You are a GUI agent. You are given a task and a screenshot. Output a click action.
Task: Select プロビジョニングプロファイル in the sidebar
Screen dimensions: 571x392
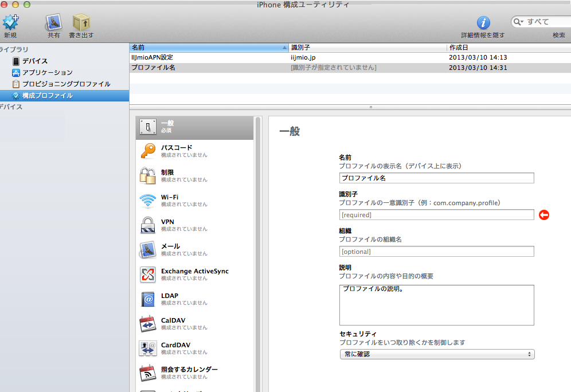point(66,84)
